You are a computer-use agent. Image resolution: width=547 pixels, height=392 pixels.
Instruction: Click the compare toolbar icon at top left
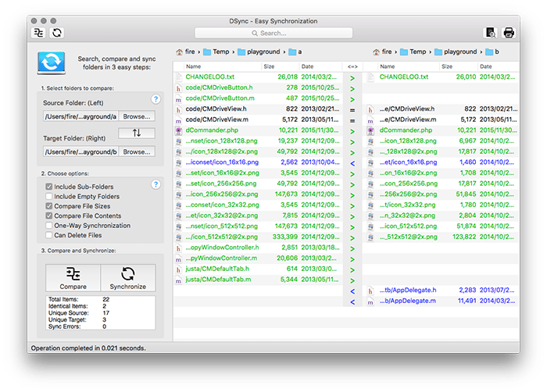(x=39, y=33)
